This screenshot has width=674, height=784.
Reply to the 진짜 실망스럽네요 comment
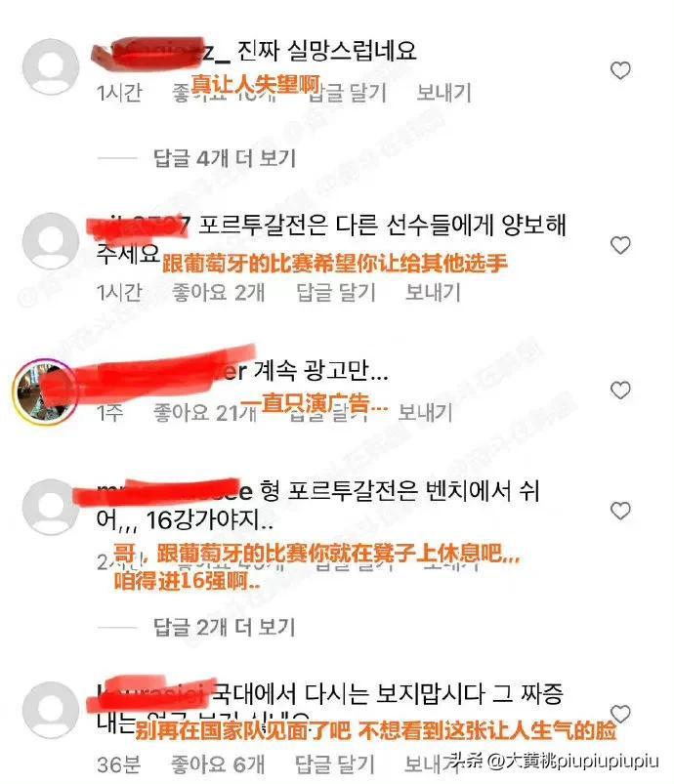point(348,93)
